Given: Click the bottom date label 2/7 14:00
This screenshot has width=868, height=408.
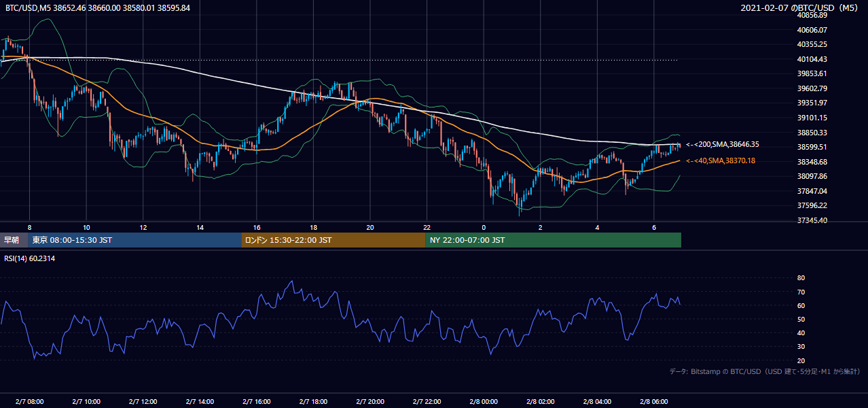Looking at the screenshot, I should [x=200, y=402].
